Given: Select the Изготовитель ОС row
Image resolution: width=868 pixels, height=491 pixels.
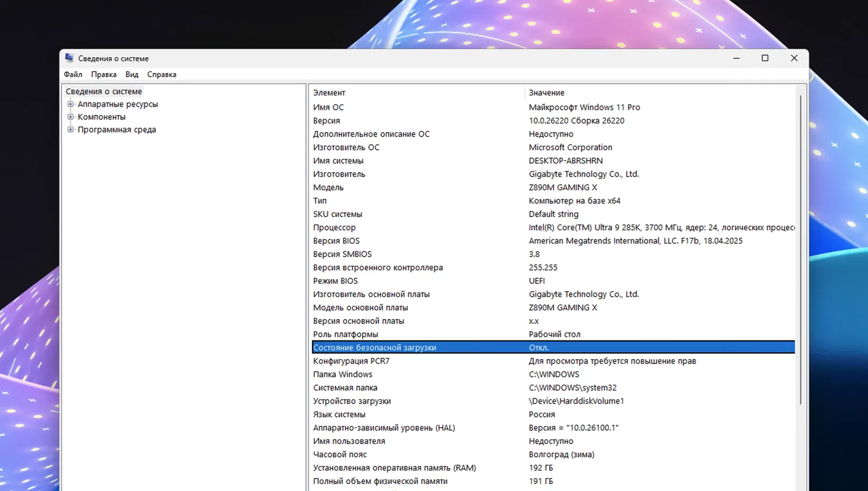Looking at the screenshot, I should 553,147.
